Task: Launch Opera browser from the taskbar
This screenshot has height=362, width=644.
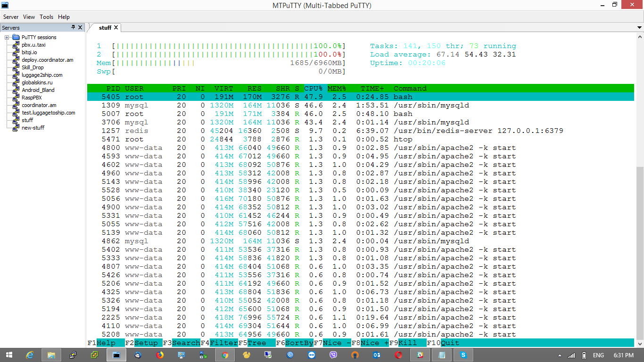Action: pyautogui.click(x=398, y=355)
